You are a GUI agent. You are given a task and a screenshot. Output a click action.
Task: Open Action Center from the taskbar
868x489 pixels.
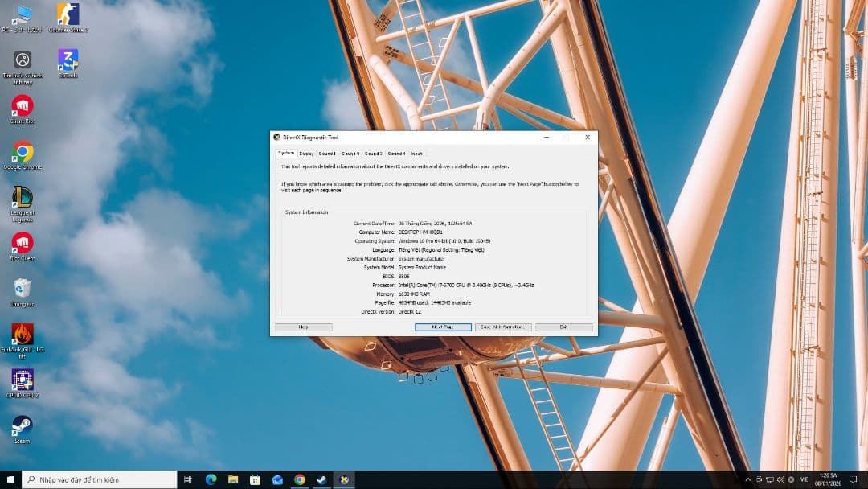click(x=854, y=479)
